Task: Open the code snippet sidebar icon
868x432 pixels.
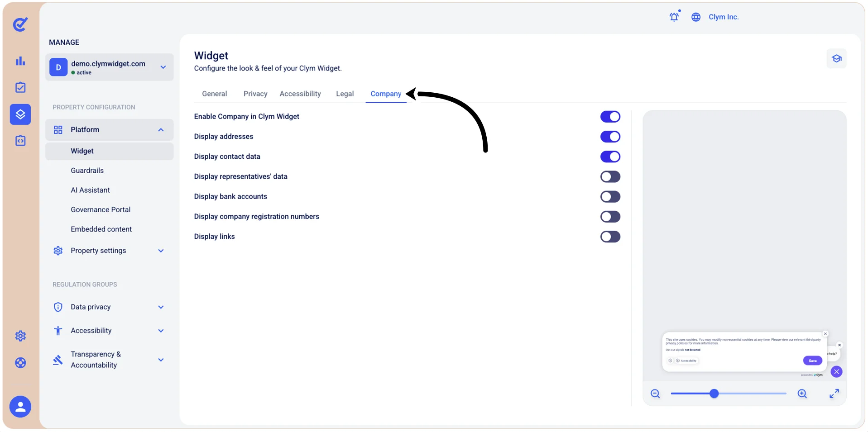Action: tap(20, 141)
